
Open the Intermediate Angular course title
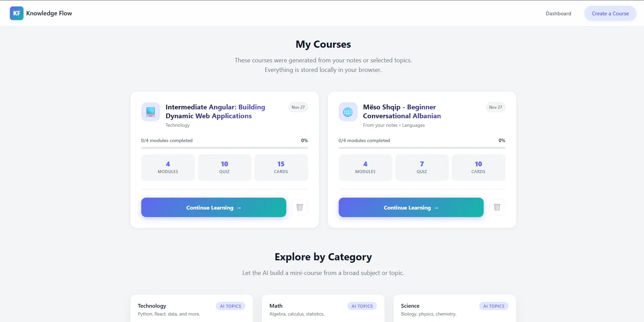tap(215, 111)
